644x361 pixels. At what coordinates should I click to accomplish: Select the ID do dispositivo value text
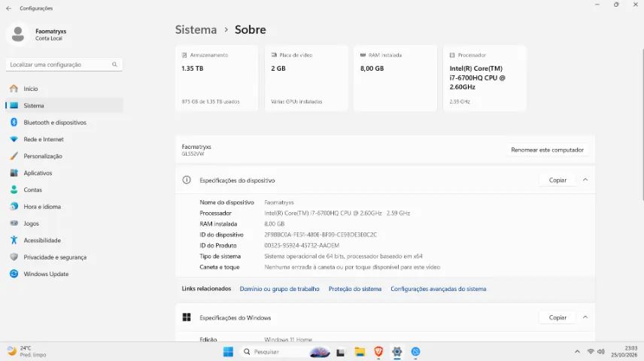pos(320,235)
